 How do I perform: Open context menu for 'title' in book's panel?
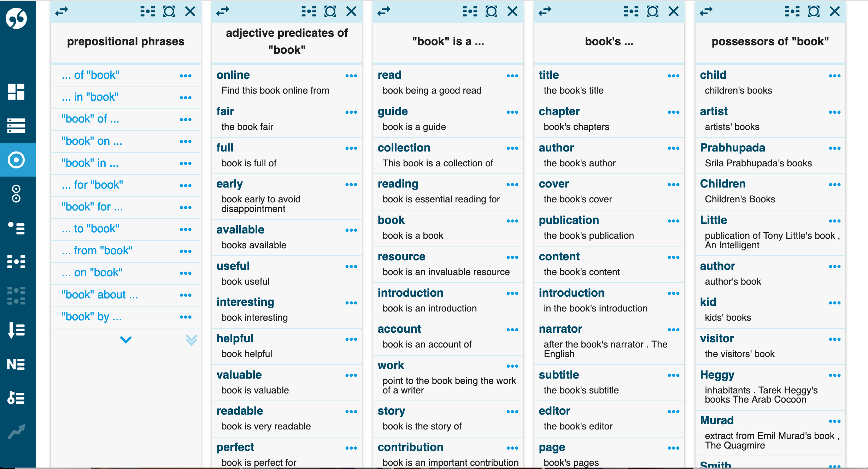(672, 75)
